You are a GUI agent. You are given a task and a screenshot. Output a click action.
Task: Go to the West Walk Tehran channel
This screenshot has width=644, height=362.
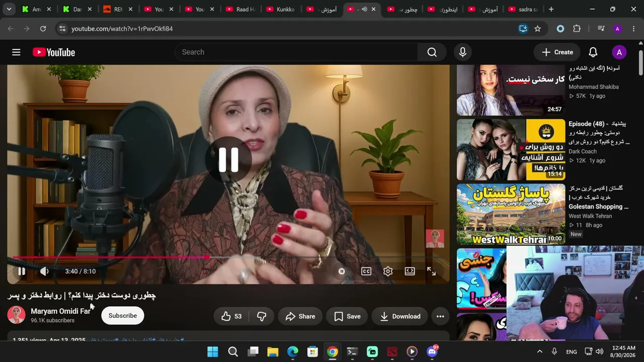[x=590, y=216]
